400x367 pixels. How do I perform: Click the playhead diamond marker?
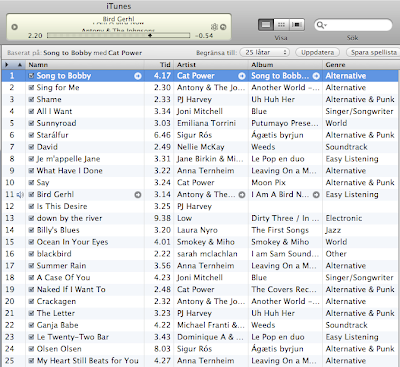click(150, 35)
